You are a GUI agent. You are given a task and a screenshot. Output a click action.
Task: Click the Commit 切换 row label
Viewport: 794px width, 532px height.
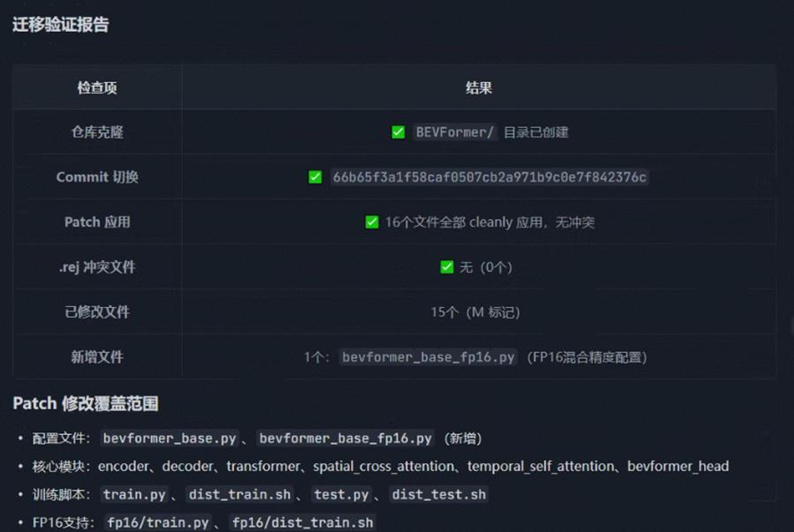(97, 176)
